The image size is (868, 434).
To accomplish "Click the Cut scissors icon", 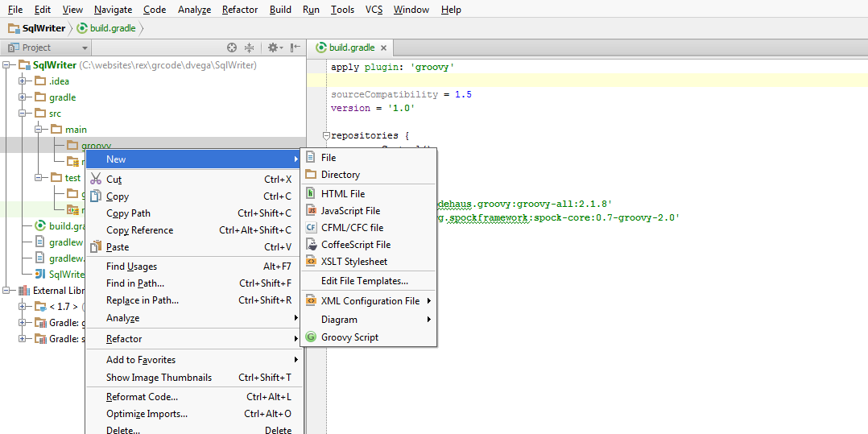I will coord(96,179).
